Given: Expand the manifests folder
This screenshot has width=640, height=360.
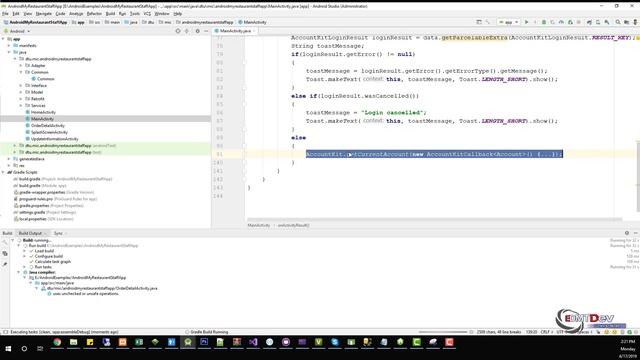Looking at the screenshot, I should pyautogui.click(x=9, y=46).
